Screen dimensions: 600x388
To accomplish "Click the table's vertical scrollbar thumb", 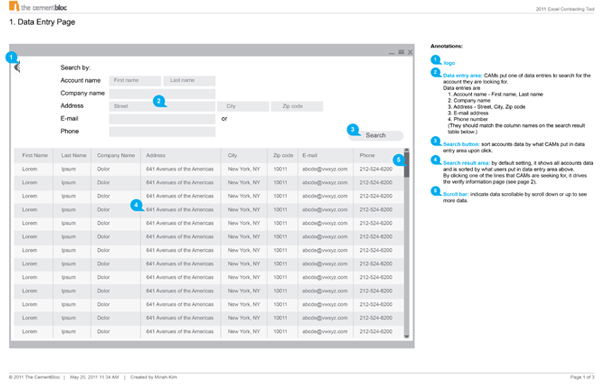I will 406,165.
